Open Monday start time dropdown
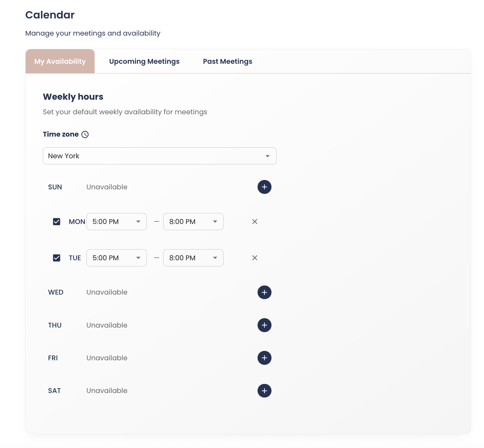 click(116, 221)
